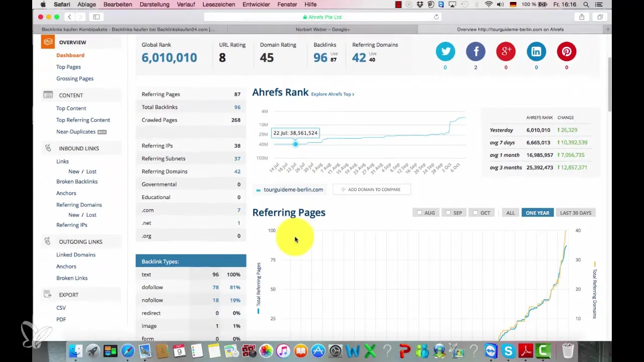Show all tabs overview icon
Image resolution: width=644 pixels, height=362 pixels.
pos(600,17)
